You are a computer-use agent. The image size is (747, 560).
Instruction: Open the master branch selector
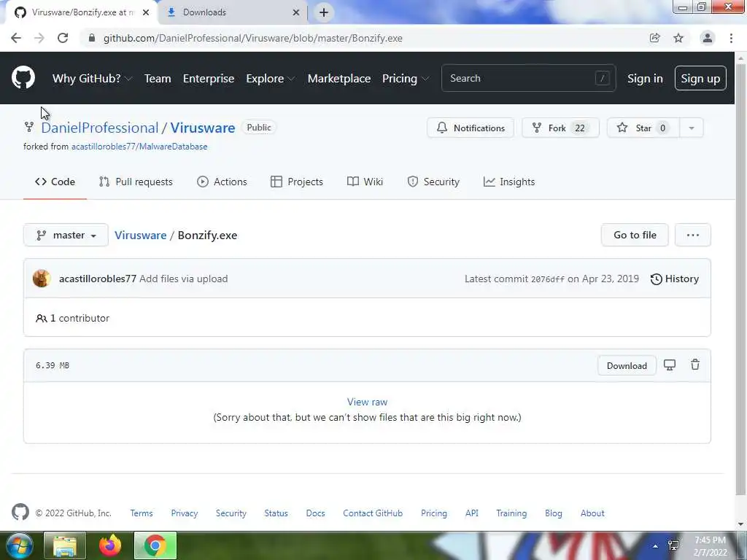pos(66,235)
